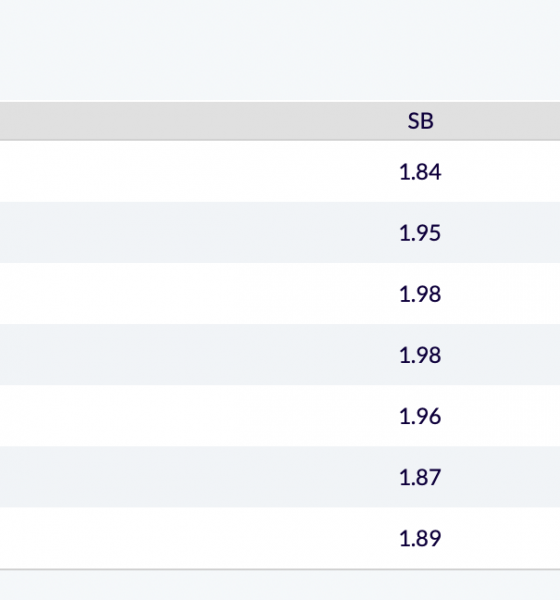Select the shaded row containing 1.95
This screenshot has height=600, width=560.
point(280,232)
